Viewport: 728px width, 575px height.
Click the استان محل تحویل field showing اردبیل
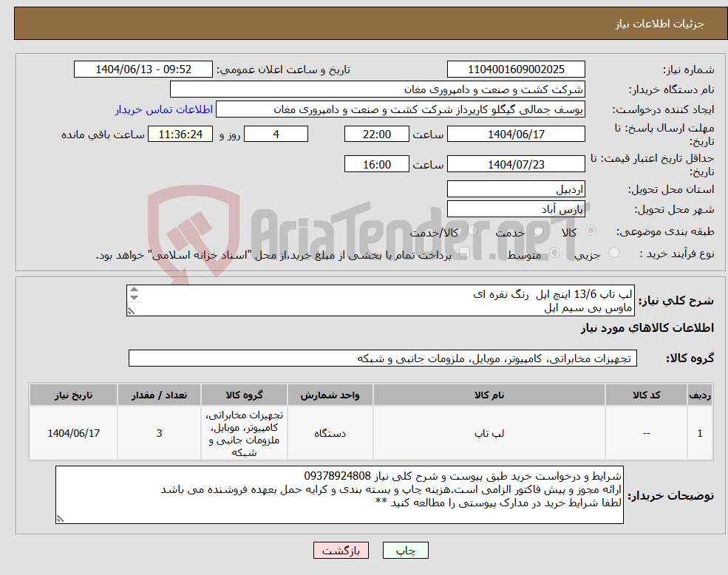coord(516,188)
